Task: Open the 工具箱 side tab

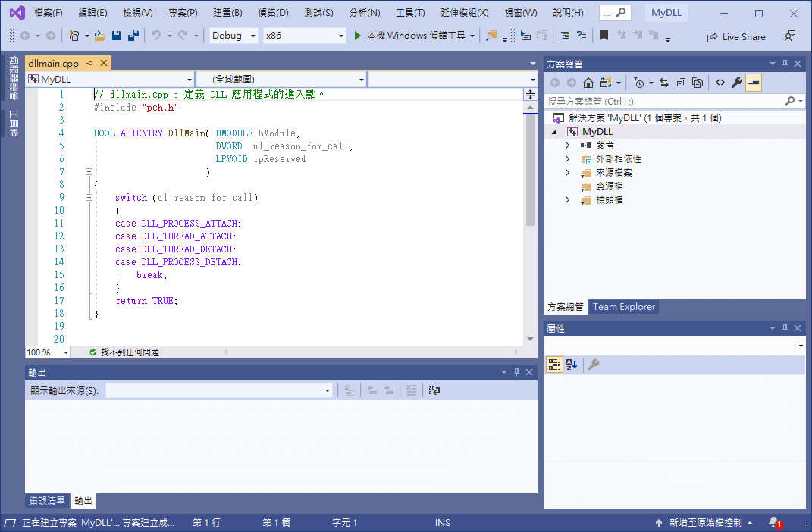Action: tap(14, 124)
